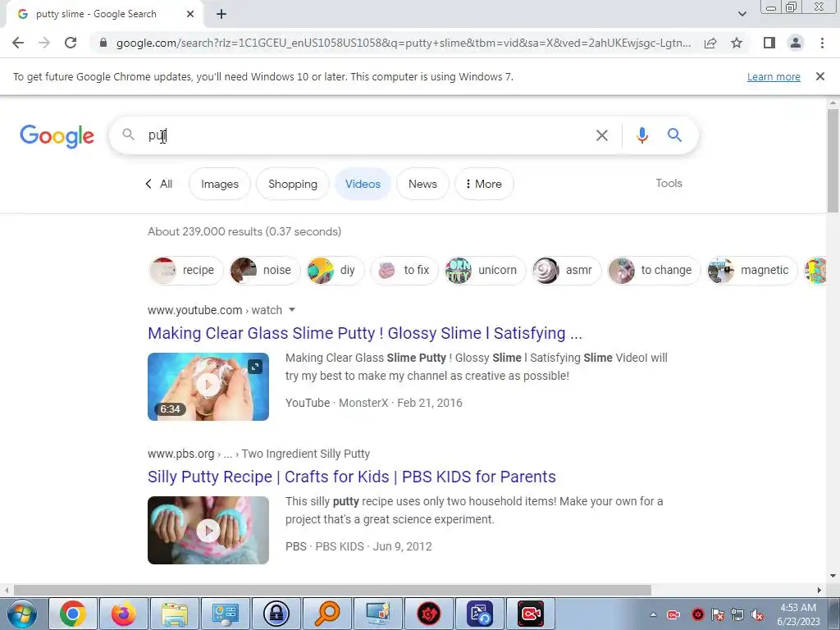Open a new tab with plus button
Image resolution: width=840 pixels, height=630 pixels.
[221, 14]
